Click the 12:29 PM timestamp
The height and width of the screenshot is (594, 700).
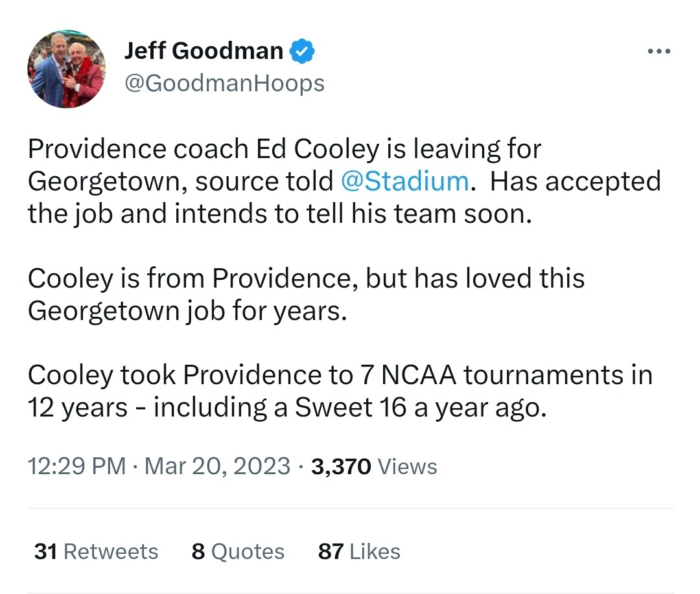[x=76, y=466]
